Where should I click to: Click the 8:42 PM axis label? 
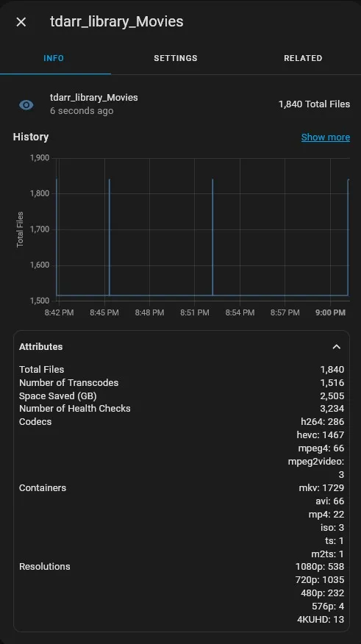59,312
